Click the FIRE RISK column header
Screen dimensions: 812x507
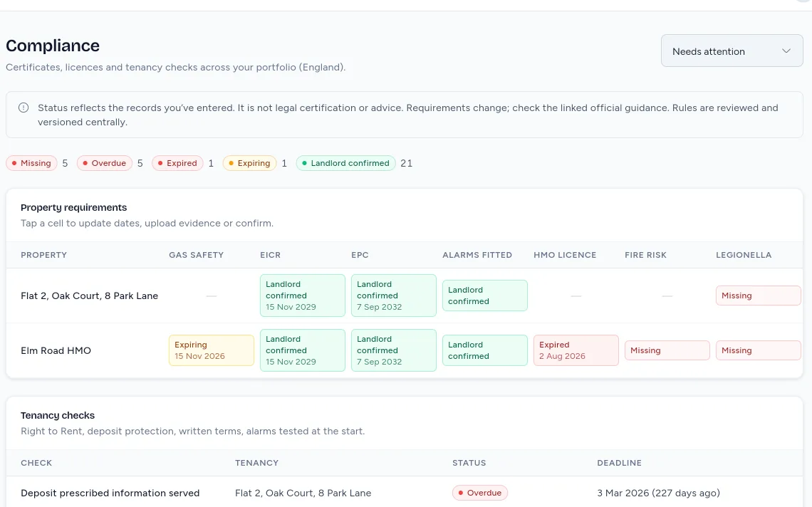click(x=645, y=255)
